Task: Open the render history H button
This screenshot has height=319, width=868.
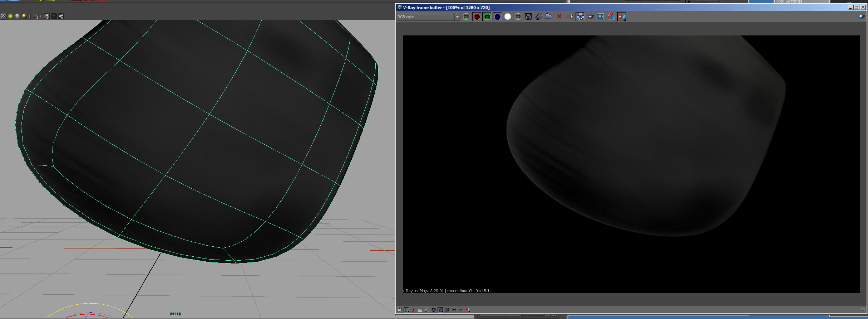Action: [454, 310]
